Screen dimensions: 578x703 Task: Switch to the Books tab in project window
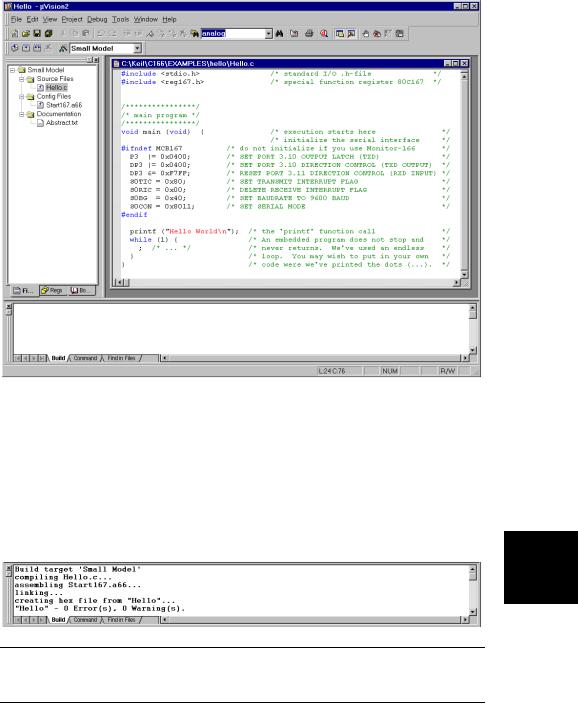point(81,291)
